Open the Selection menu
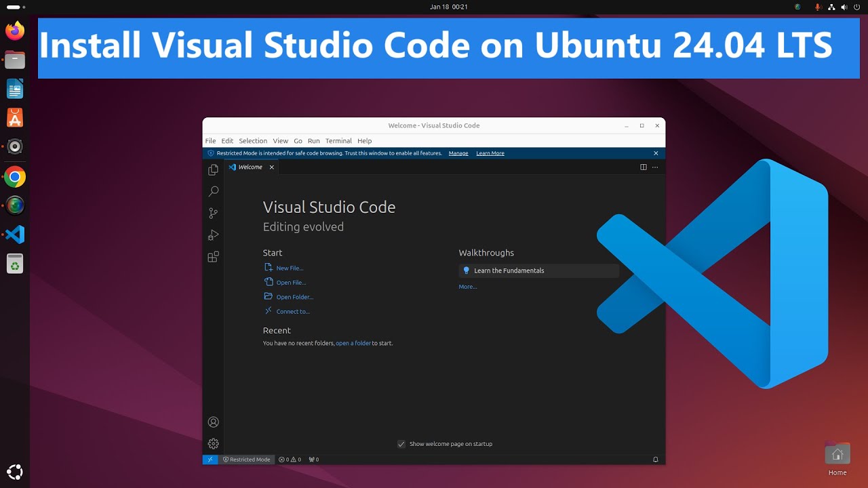The width and height of the screenshot is (868, 488). (x=253, y=141)
